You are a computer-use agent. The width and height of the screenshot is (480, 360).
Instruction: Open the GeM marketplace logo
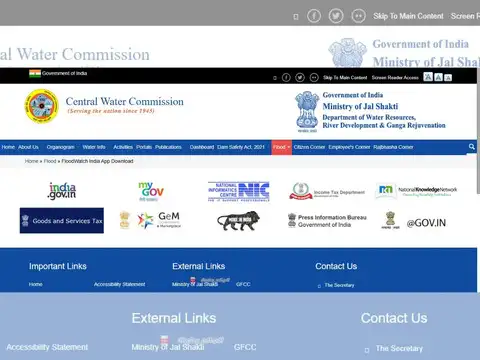click(151, 220)
